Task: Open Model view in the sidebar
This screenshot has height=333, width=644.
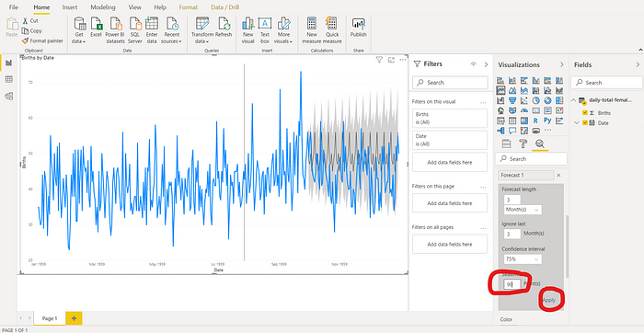Action: point(8,96)
